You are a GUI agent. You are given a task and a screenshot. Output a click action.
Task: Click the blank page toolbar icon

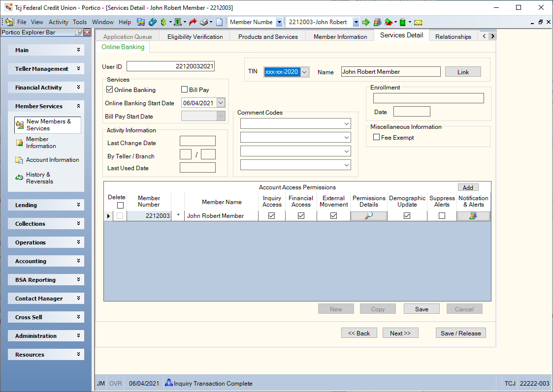219,22
